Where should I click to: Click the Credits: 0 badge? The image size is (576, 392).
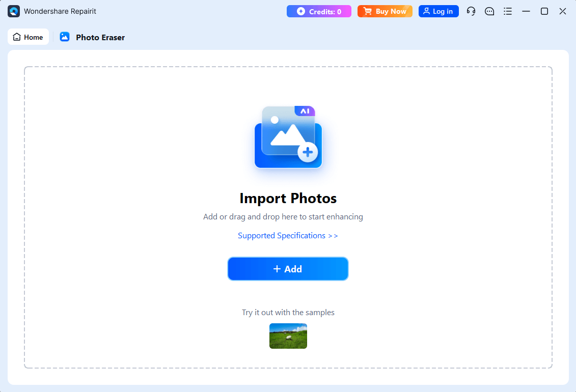(x=319, y=11)
